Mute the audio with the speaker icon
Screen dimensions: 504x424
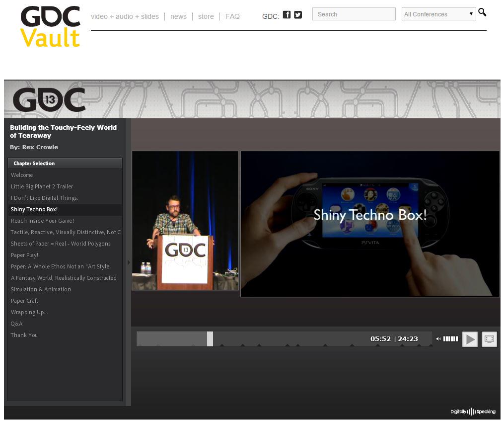pos(438,339)
